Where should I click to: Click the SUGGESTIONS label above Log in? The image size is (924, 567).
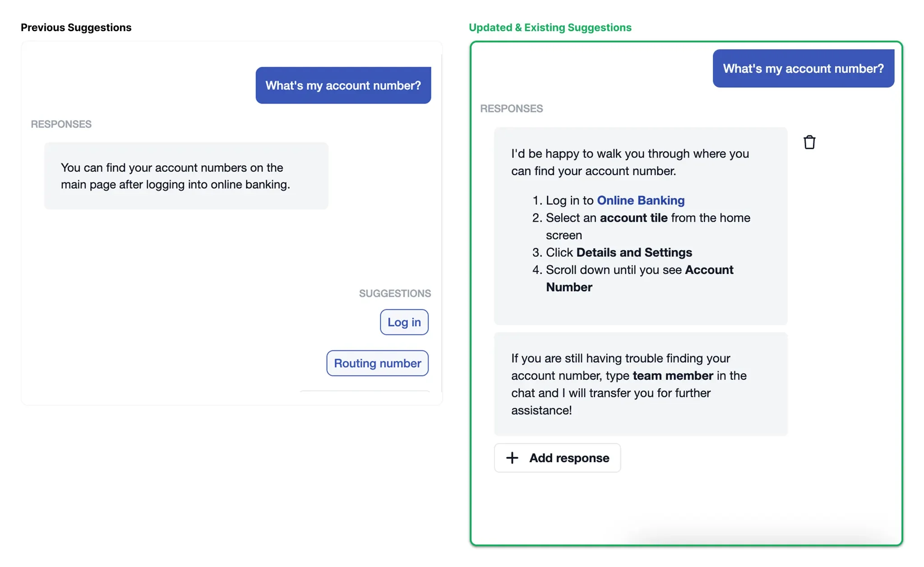tap(395, 293)
